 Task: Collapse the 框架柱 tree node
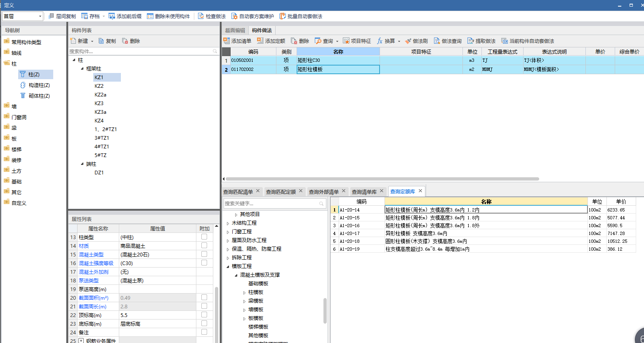click(82, 69)
